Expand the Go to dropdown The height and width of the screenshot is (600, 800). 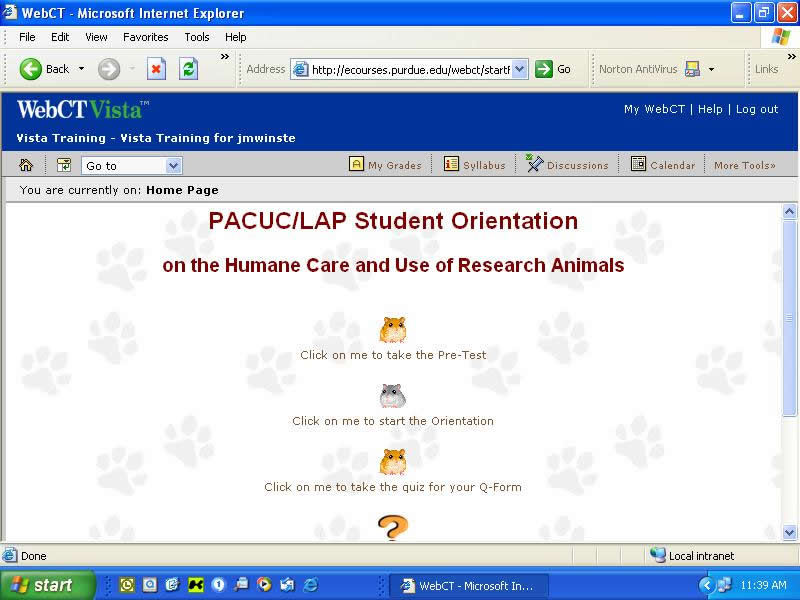[x=173, y=166]
